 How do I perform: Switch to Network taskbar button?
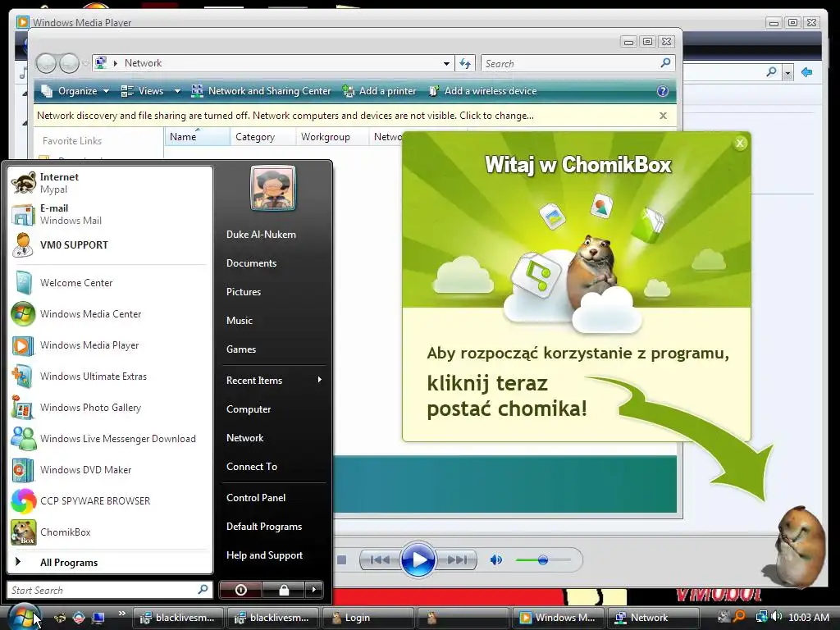[653, 618]
